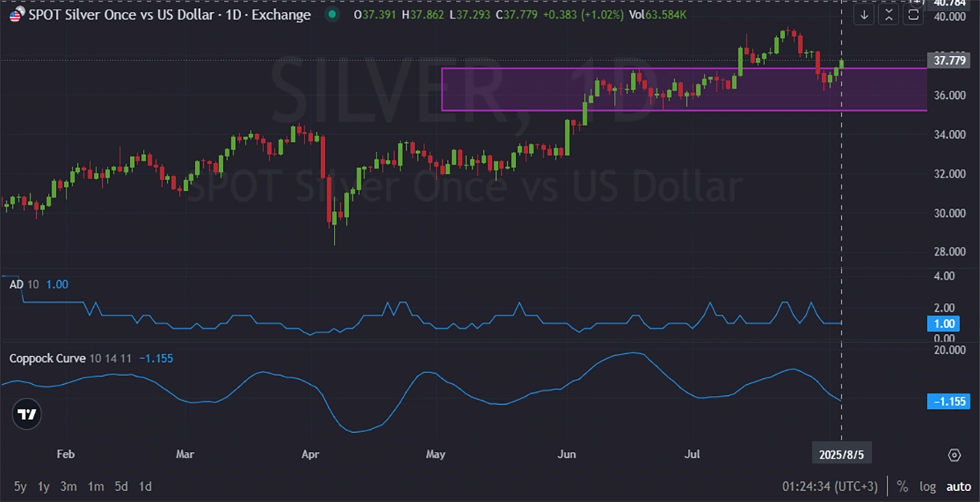This screenshot has height=502, width=980.
Task: Click the TradingView logo
Action: pyautogui.click(x=28, y=414)
